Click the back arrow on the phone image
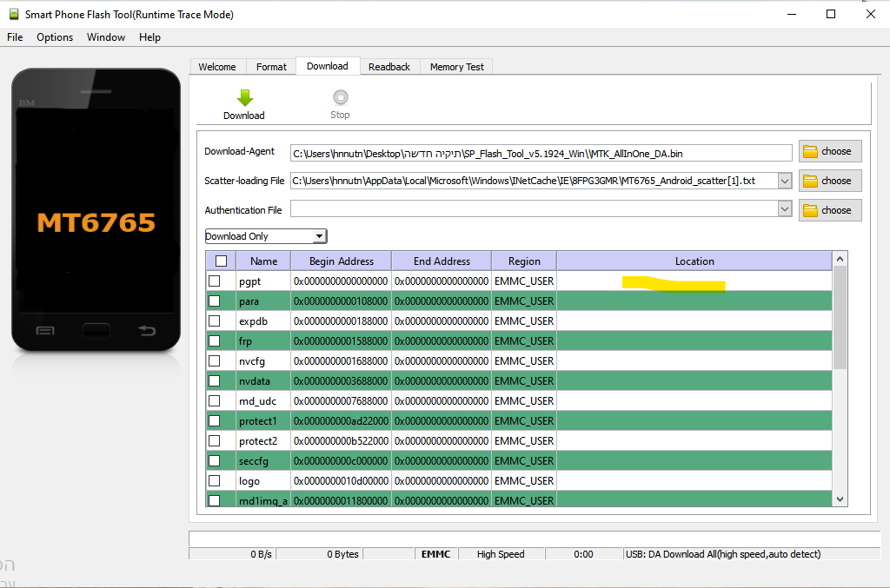 point(148,330)
